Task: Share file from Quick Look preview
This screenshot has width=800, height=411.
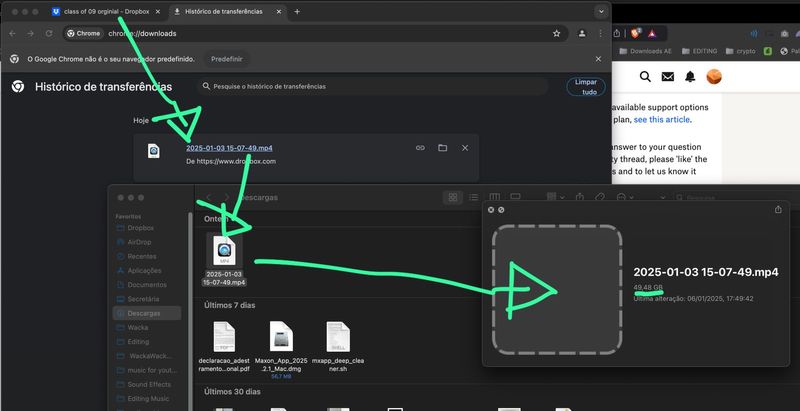Action: tap(778, 209)
